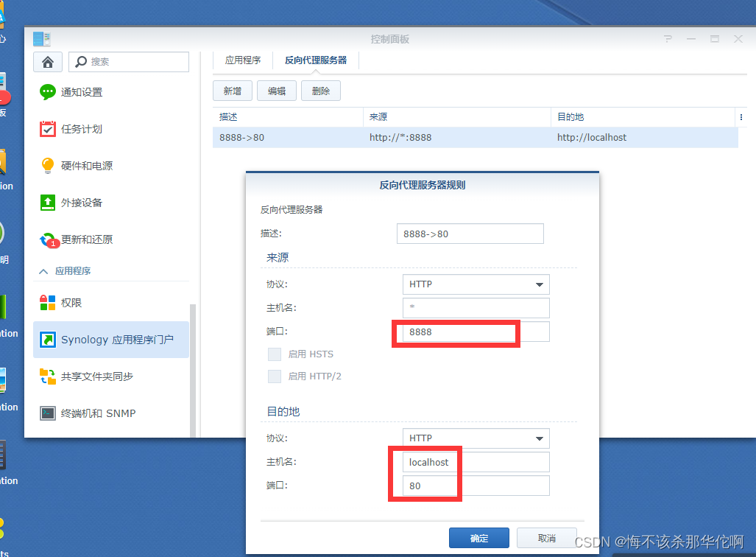
Task: Switch to the 应用程序 tab
Action: (242, 60)
